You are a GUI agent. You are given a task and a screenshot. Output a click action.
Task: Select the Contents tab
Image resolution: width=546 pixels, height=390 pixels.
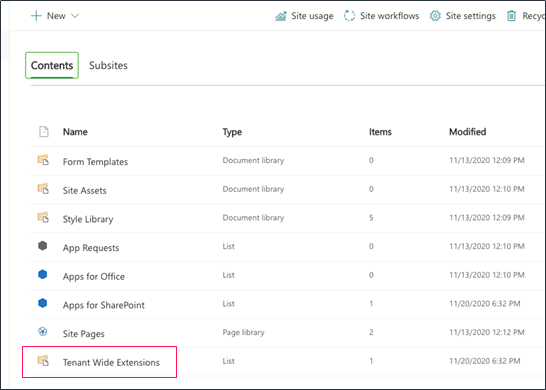(52, 65)
